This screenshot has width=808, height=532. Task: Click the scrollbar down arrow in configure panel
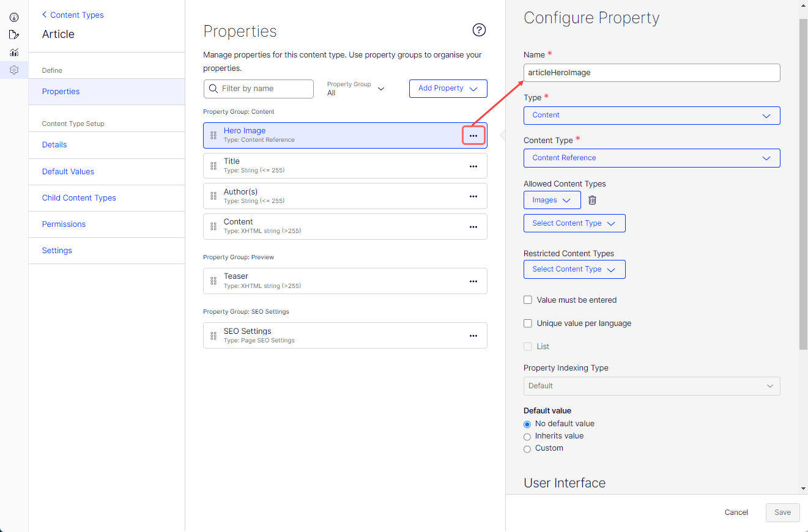804,489
